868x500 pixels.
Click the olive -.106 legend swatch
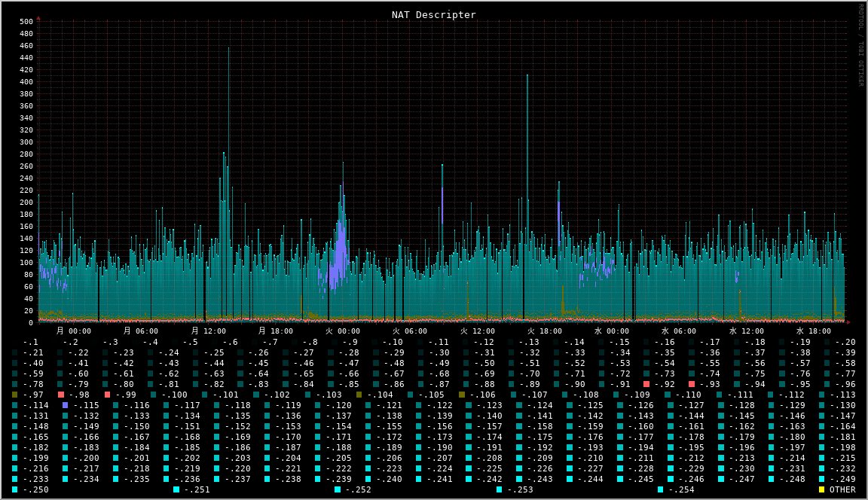462,395
